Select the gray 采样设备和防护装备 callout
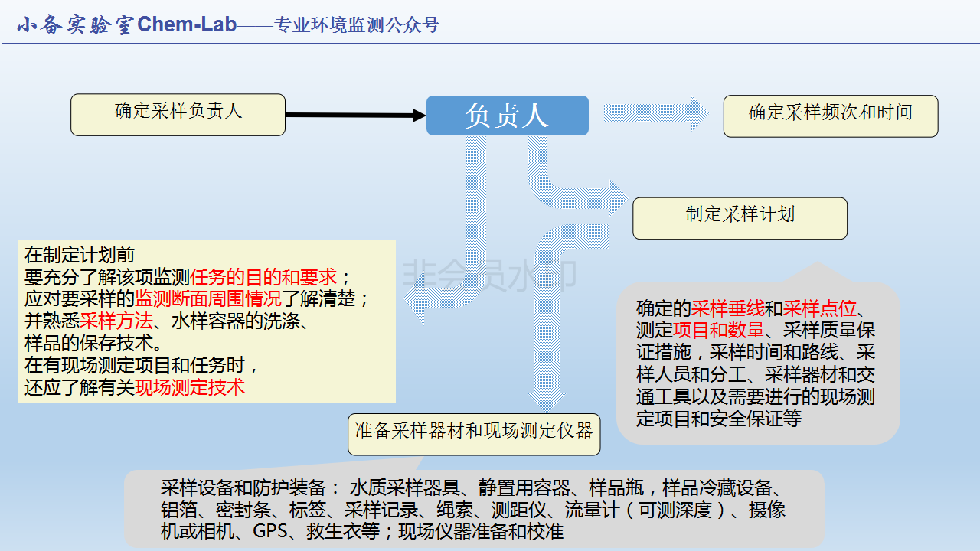This screenshot has height=551, width=980. [x=473, y=510]
